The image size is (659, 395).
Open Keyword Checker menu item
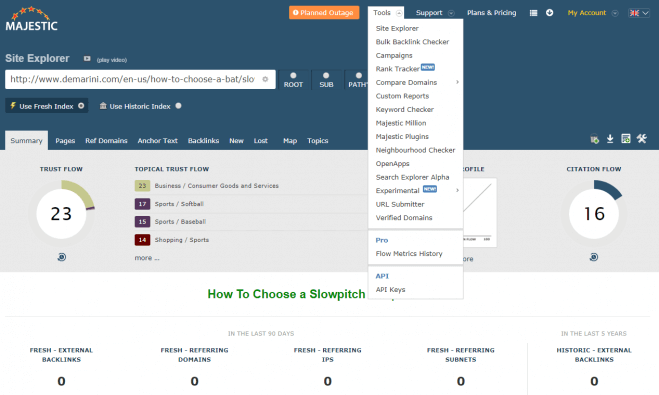click(405, 109)
